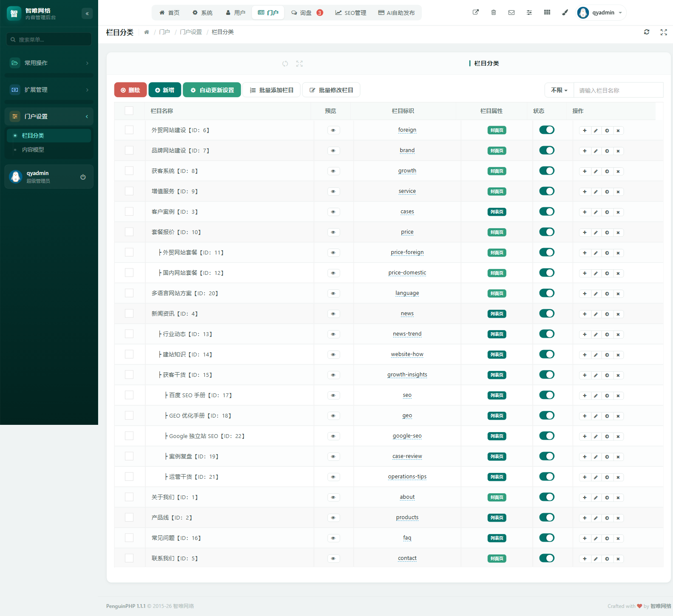The image size is (673, 616).
Task: Click the 自动更新设置 button
Action: [x=212, y=90]
